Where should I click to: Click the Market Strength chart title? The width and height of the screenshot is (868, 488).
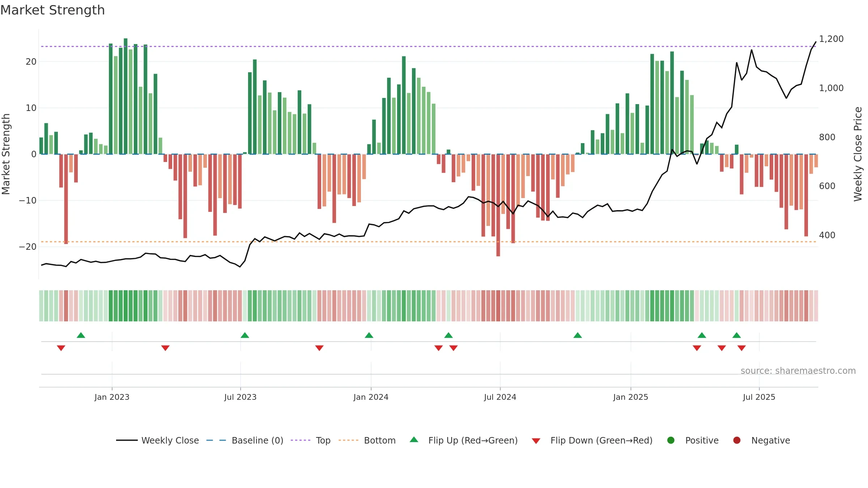click(x=52, y=10)
